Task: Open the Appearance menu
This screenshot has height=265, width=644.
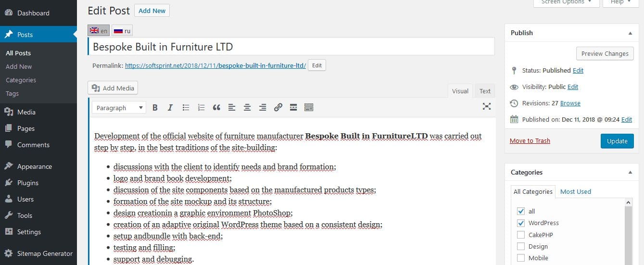Action: 38,166
